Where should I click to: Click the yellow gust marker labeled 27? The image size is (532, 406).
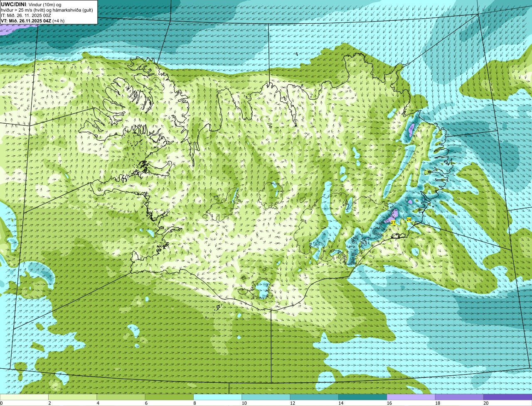tap(393, 223)
